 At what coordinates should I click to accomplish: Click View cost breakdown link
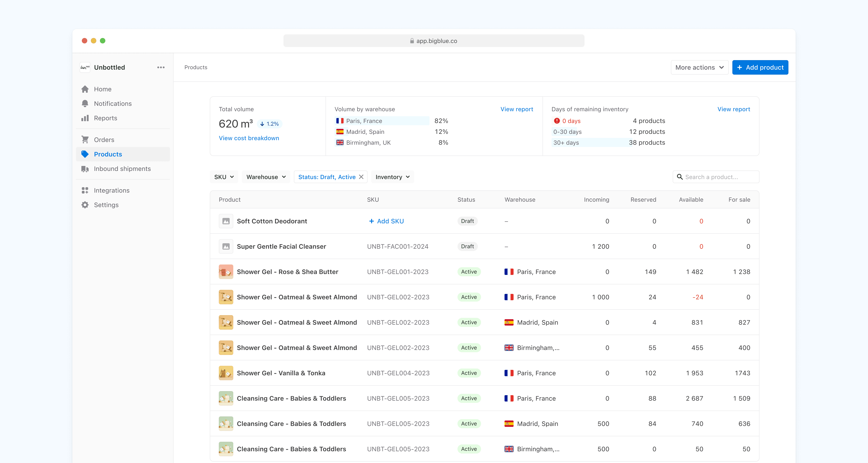[249, 138]
